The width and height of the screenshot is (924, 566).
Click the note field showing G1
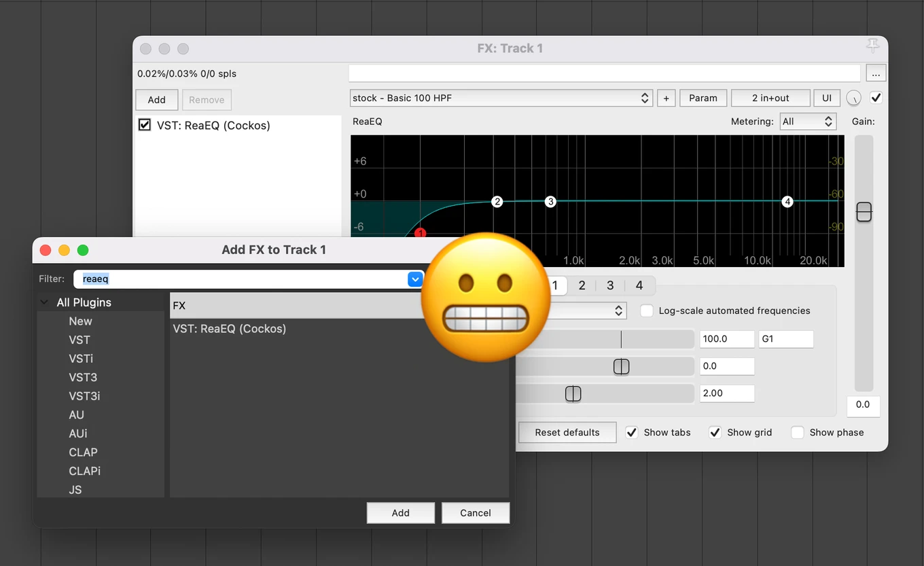tap(786, 339)
